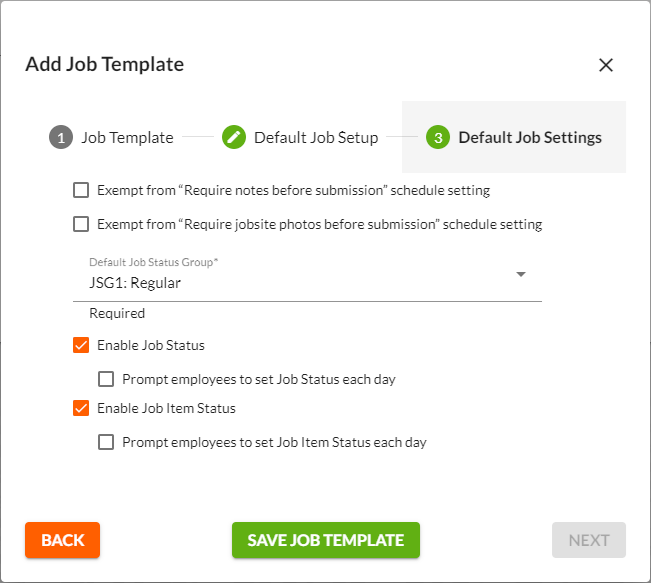
Task: Check Exempt from Require jobsite photos
Action: click(81, 224)
